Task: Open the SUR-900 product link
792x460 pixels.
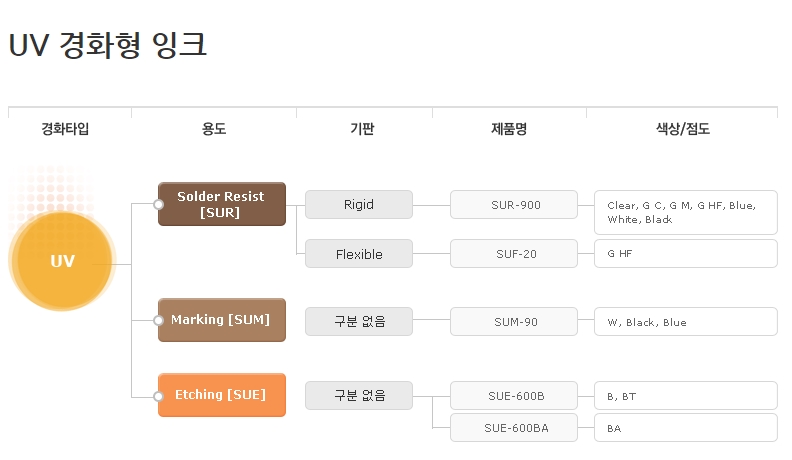Action: tap(514, 205)
